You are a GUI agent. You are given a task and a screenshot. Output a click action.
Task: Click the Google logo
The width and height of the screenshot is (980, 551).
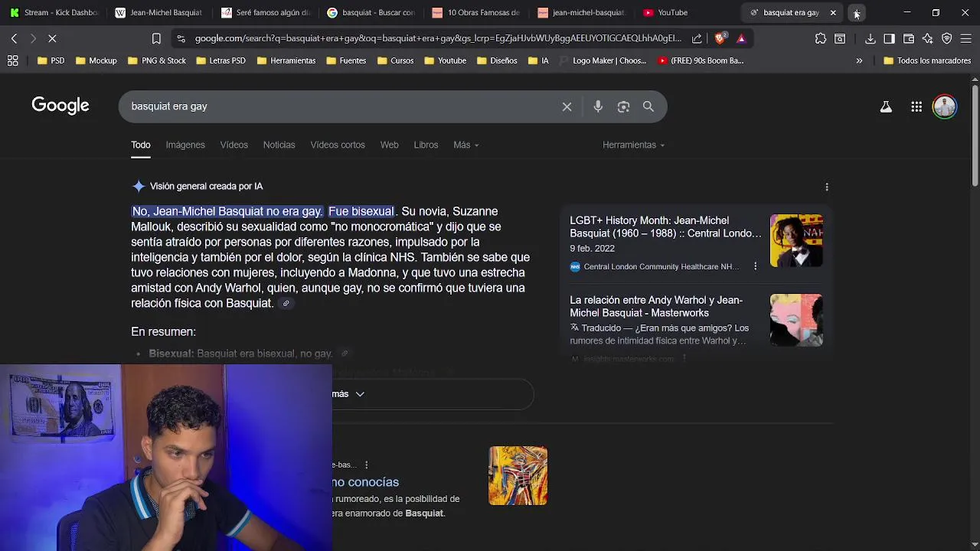pyautogui.click(x=60, y=106)
